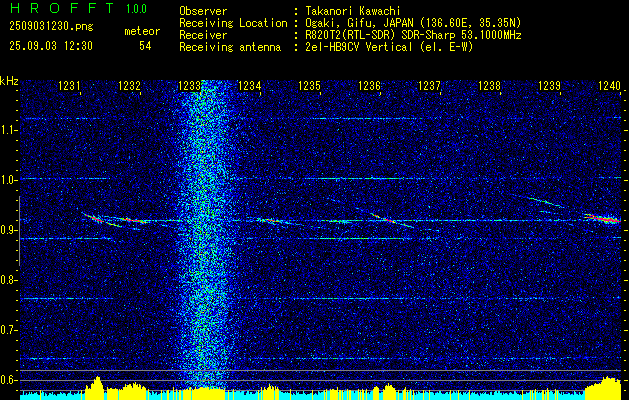
Task: Click the Receiving antenna label
Action: (230, 47)
